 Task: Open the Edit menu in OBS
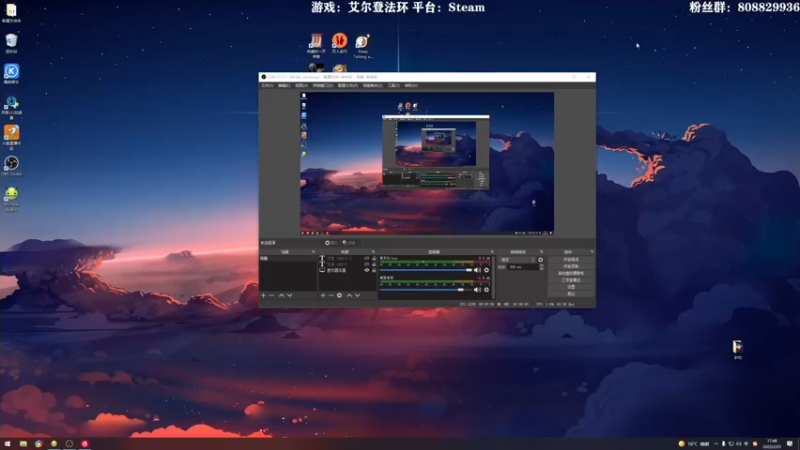click(x=284, y=86)
